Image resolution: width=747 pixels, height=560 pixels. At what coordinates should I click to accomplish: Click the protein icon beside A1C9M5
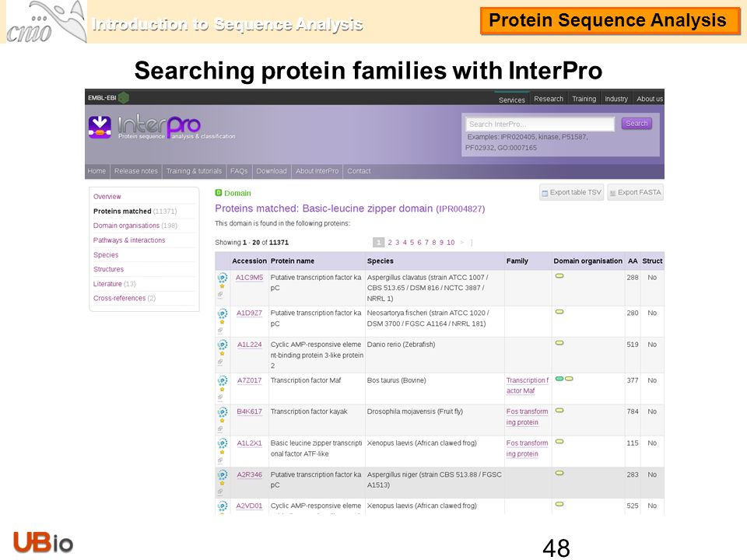pos(222,277)
